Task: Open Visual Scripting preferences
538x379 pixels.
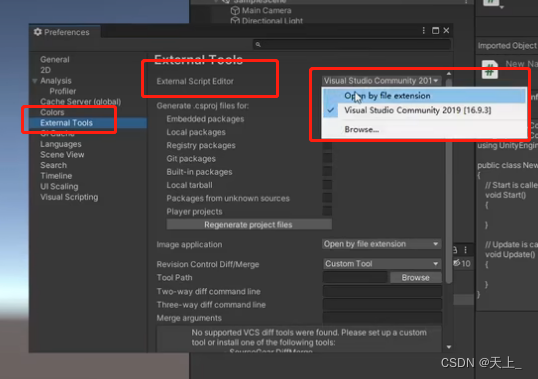Action: point(69,197)
